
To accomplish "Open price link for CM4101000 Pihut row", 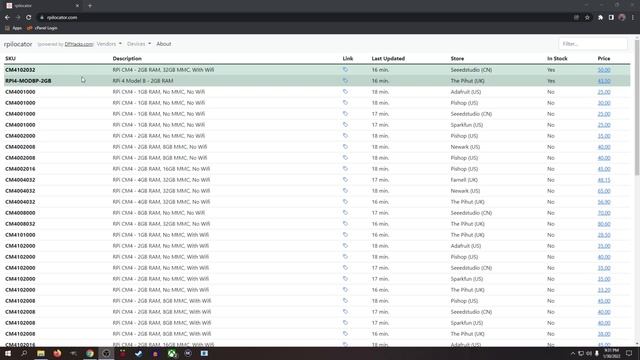I will [x=604, y=235].
